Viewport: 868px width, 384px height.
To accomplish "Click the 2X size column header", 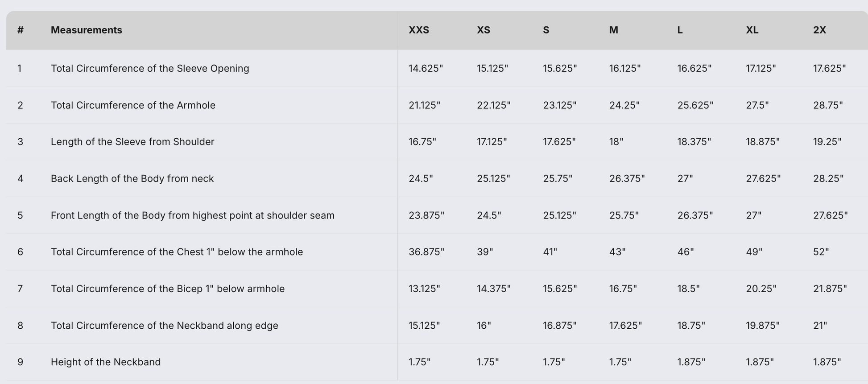I will [819, 30].
